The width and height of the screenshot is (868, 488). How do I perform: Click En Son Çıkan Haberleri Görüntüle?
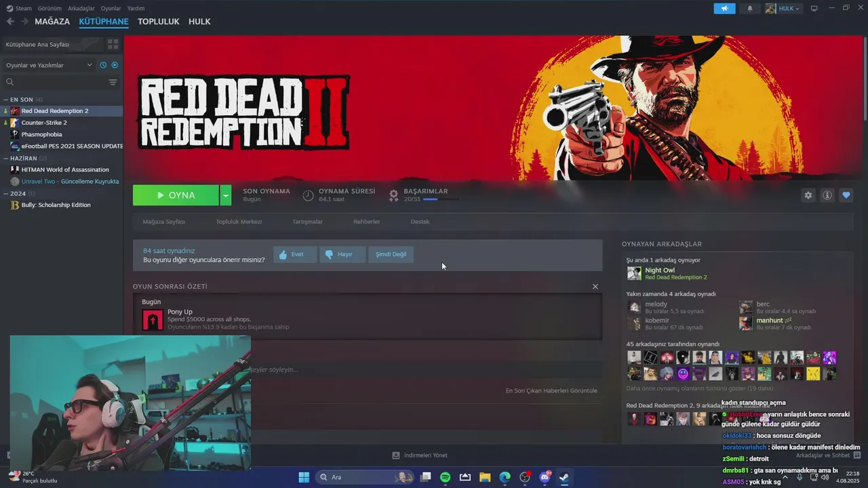point(551,390)
